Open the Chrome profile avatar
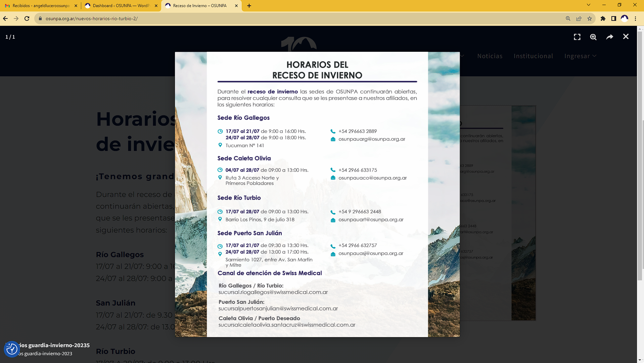 [x=625, y=18]
